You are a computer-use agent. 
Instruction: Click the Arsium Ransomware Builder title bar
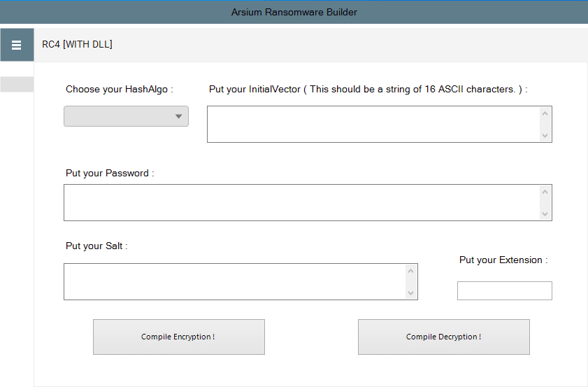pyautogui.click(x=294, y=12)
